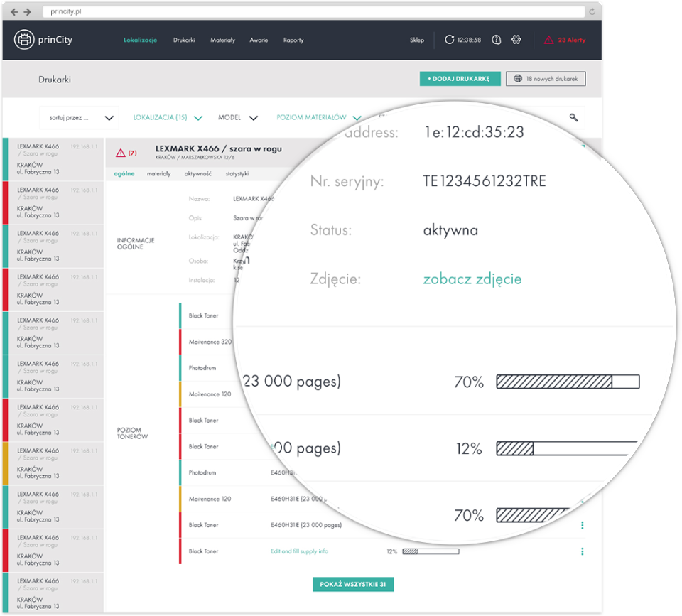Click the warning triangle beside (7)
The image size is (682, 616).
pos(121,153)
